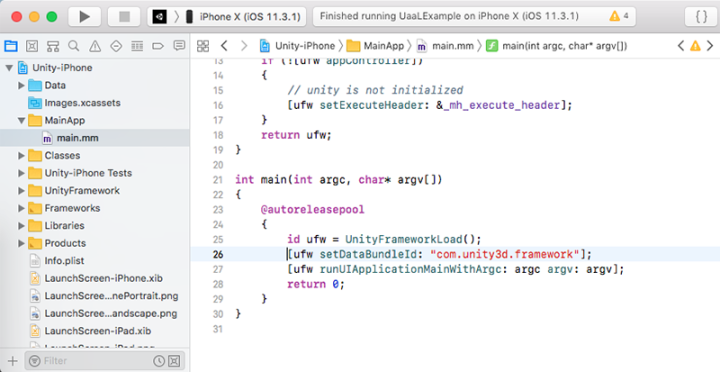This screenshot has height=372, width=720.
Task: Expand the Classes folder
Action: [21, 156]
